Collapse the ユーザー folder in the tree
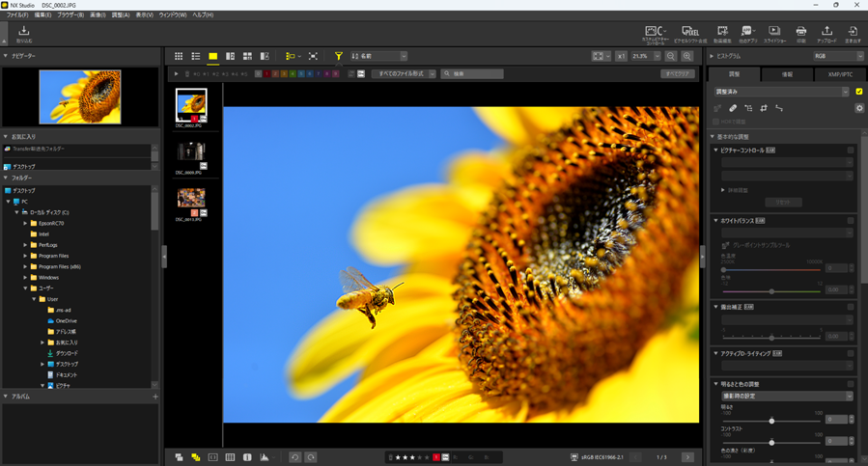This screenshot has height=466, width=868. (x=26, y=288)
